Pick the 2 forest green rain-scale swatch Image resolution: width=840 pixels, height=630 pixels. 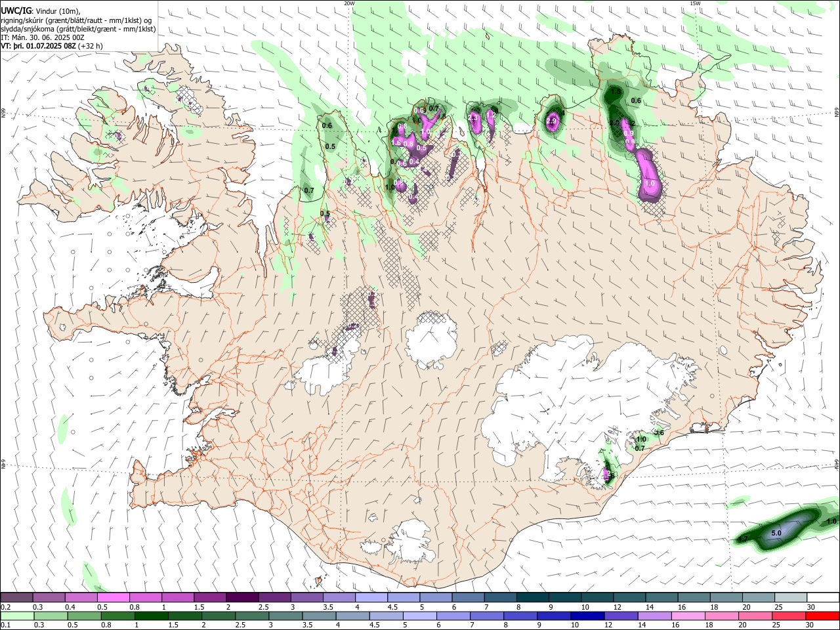point(218,616)
